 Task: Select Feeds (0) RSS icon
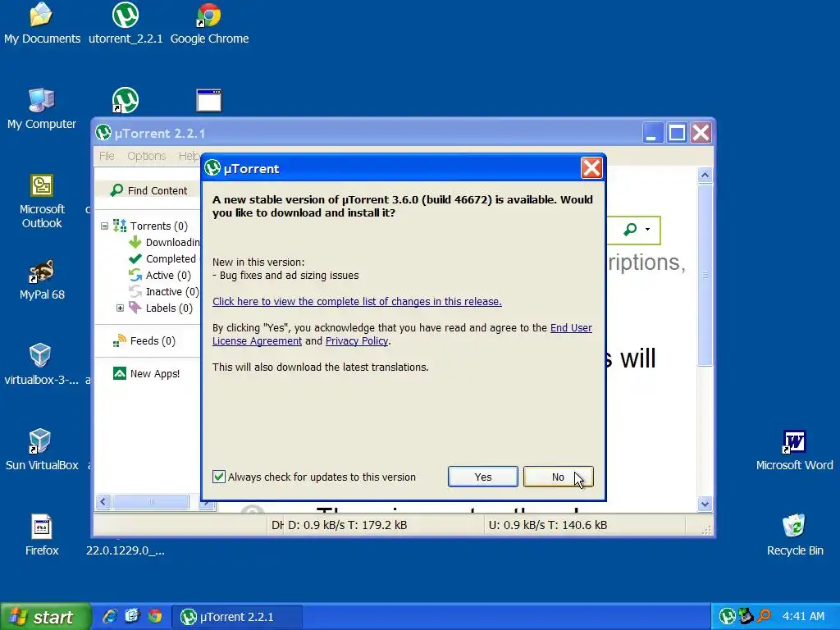[x=120, y=341]
